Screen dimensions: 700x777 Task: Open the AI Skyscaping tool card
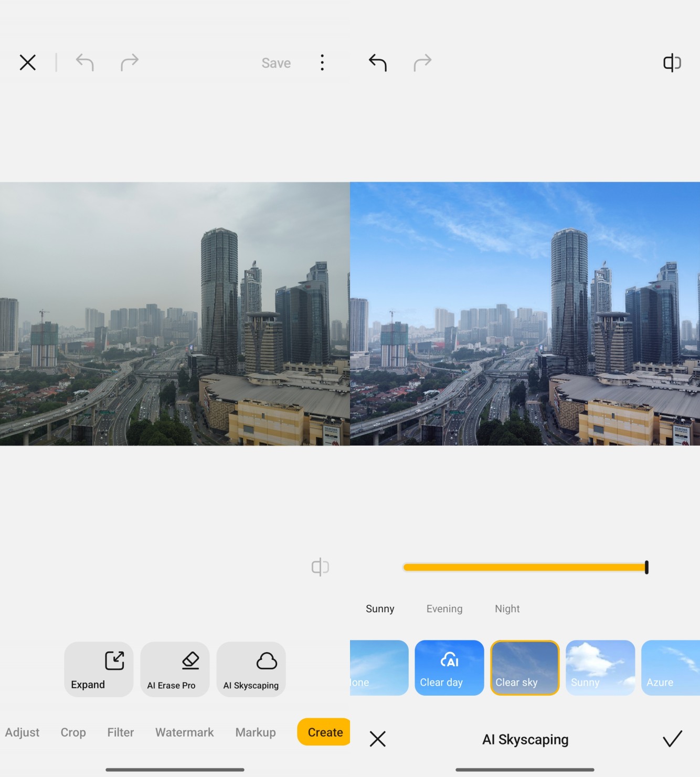[x=251, y=669]
